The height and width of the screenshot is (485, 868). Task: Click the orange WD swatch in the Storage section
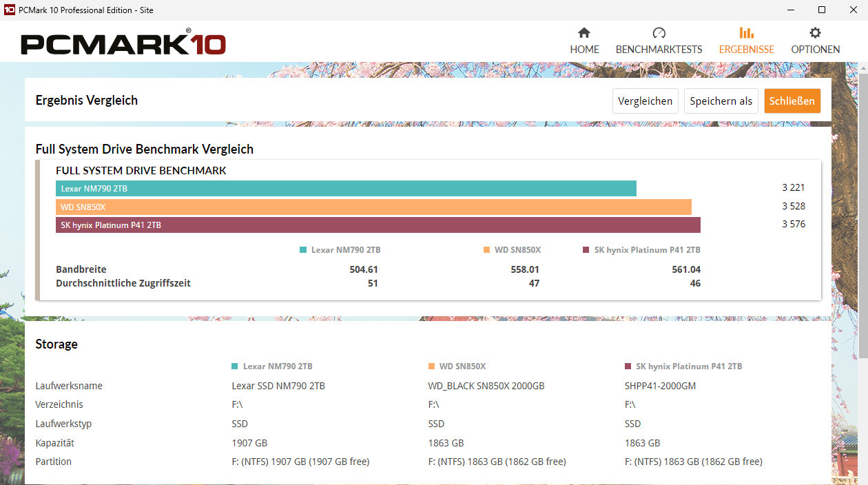pos(431,367)
